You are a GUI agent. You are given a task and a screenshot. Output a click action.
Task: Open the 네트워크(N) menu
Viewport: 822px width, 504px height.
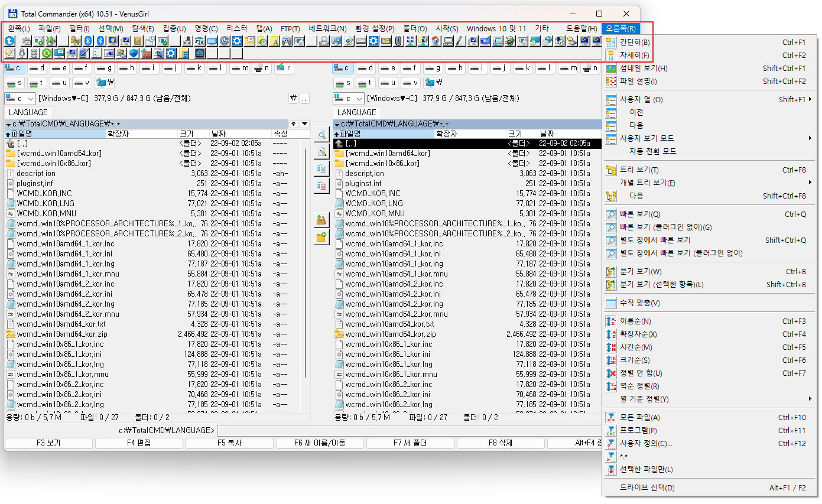coord(327,28)
